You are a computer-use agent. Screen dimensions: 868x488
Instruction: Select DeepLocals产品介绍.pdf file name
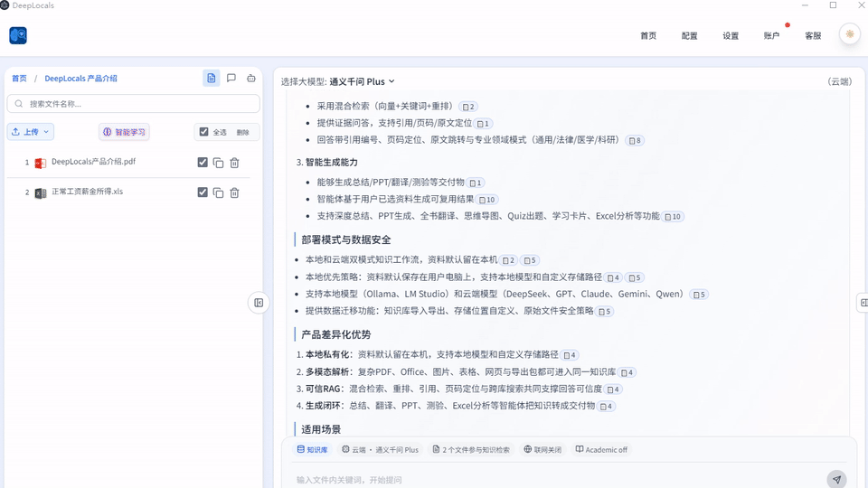(93, 162)
